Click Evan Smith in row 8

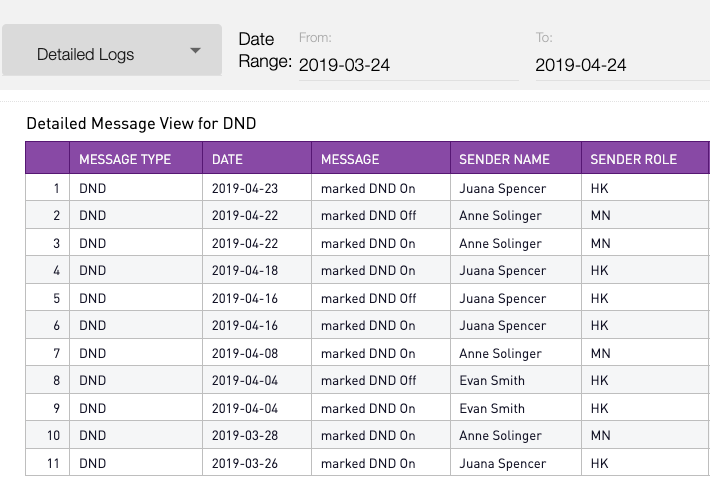click(491, 381)
